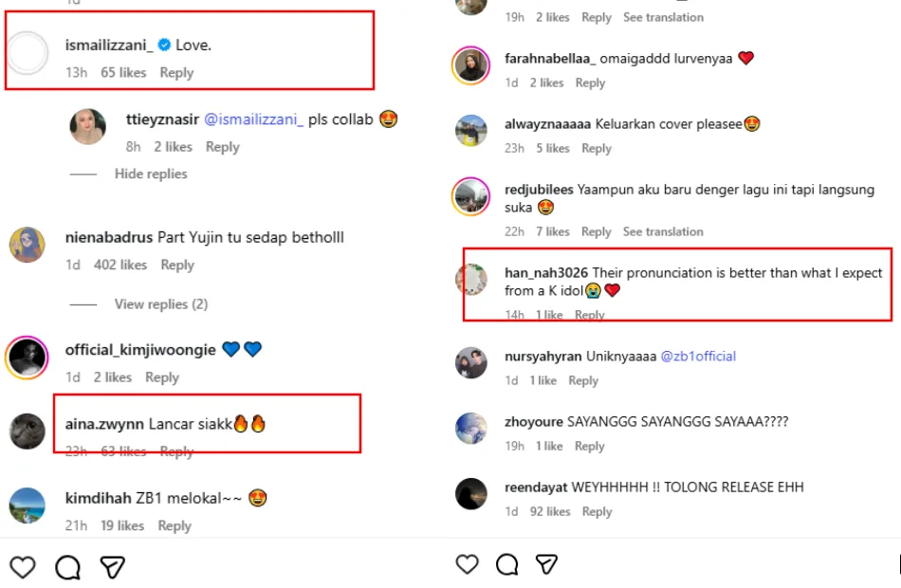
Task: See translation of redjubilees's comment
Action: click(663, 231)
